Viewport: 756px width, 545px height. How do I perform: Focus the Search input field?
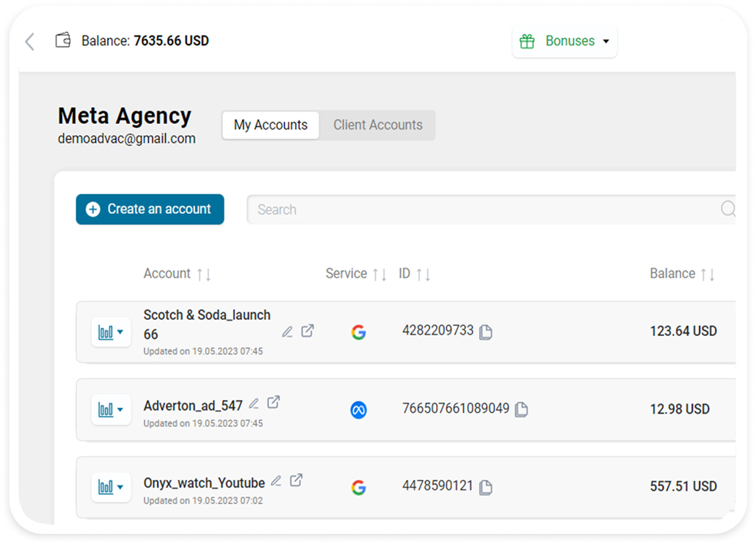tap(483, 210)
